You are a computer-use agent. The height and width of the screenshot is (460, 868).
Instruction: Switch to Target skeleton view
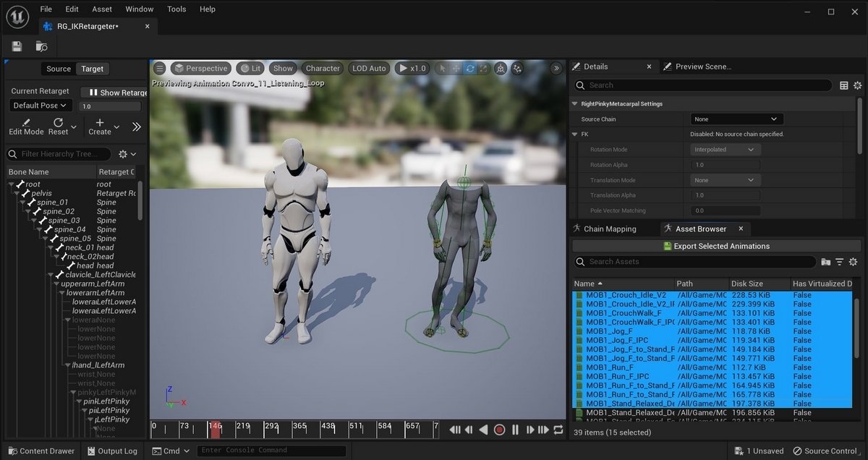92,69
